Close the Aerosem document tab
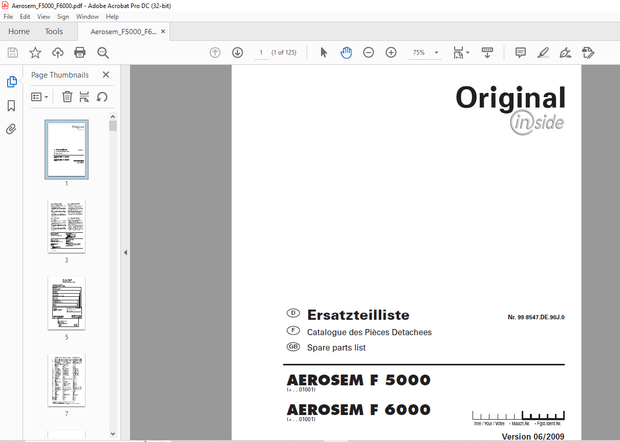Screen dimensions: 620x442 [x=163, y=31]
